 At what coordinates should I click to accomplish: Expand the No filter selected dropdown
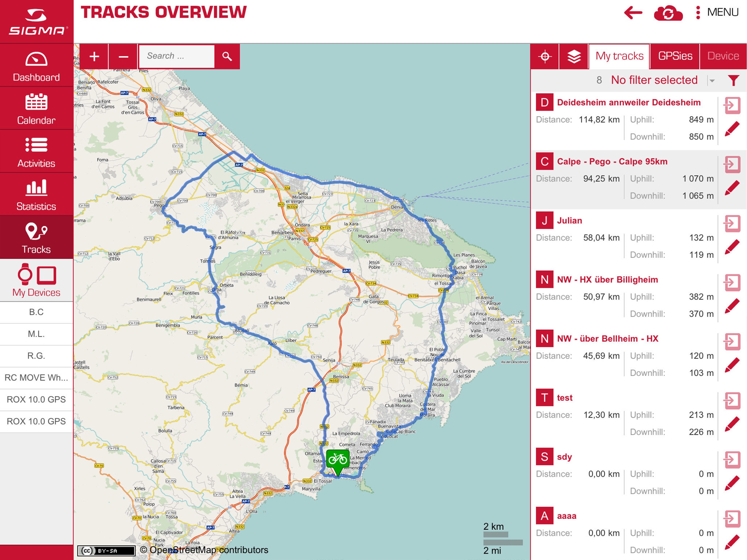712,81
